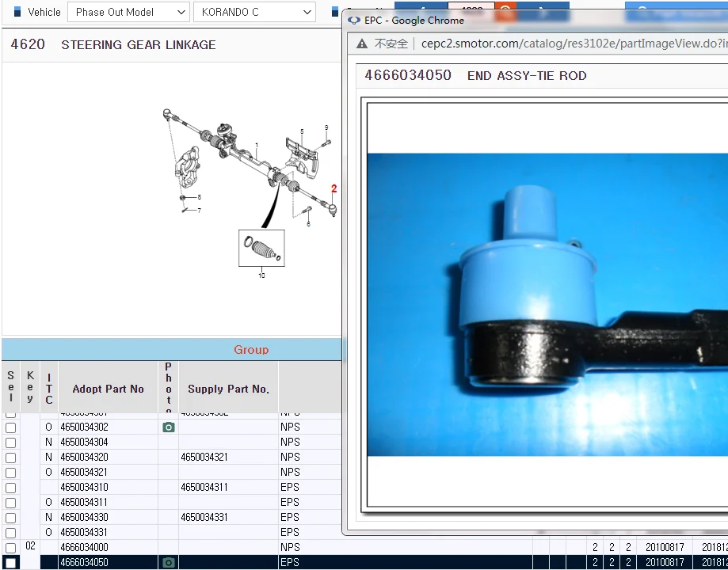Screen dimensions: 728x570
Task: Select highlighted part 4666034050
Action: tap(84, 563)
